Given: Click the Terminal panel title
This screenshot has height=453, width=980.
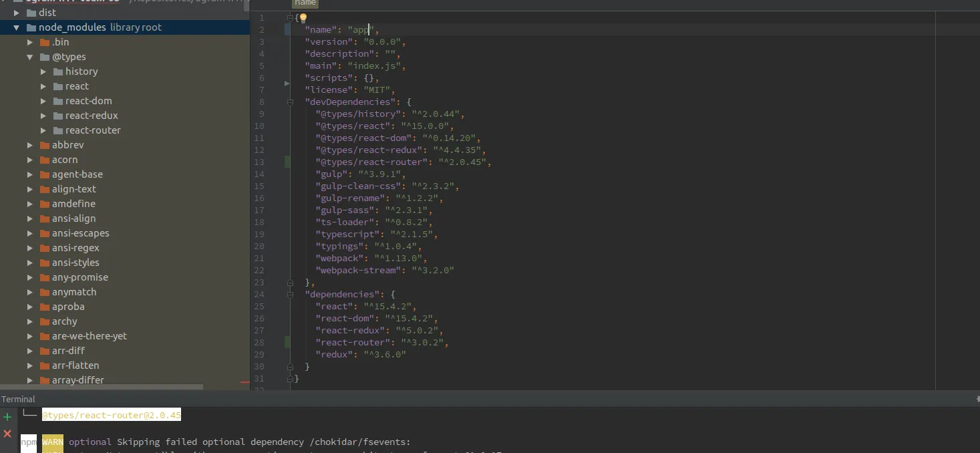Looking at the screenshot, I should (18, 399).
